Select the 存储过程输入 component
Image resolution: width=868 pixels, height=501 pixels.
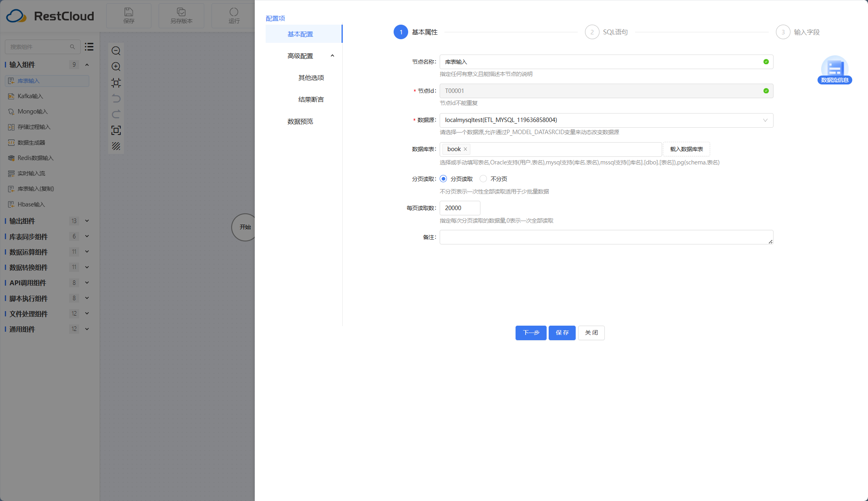47,127
